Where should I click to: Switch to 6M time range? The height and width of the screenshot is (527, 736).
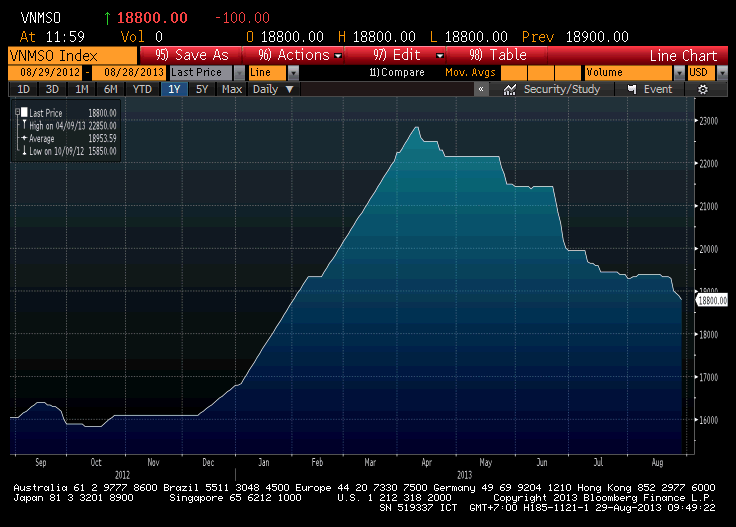tap(110, 89)
